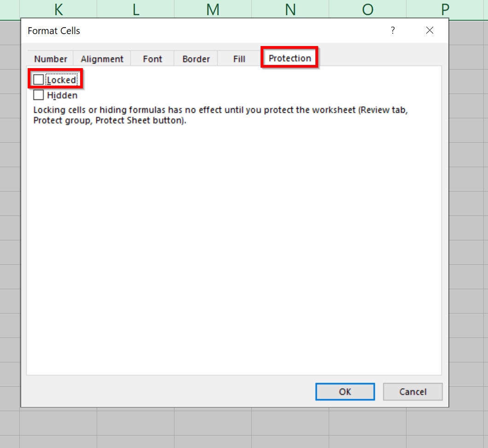This screenshot has height=448, width=488.
Task: Close the Format Cells dialog
Action: pyautogui.click(x=430, y=30)
